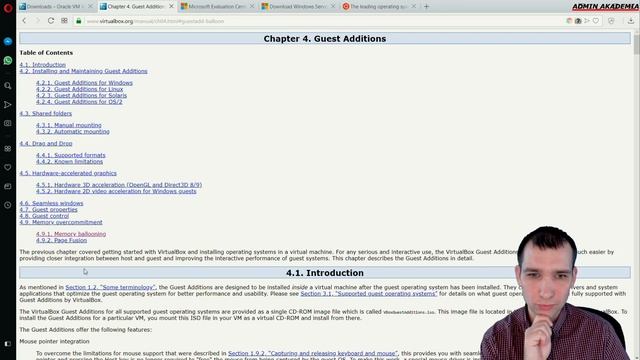The height and width of the screenshot is (360, 640).
Task: Open bookmarks heart icon in the sidebar
Action: click(8, 167)
